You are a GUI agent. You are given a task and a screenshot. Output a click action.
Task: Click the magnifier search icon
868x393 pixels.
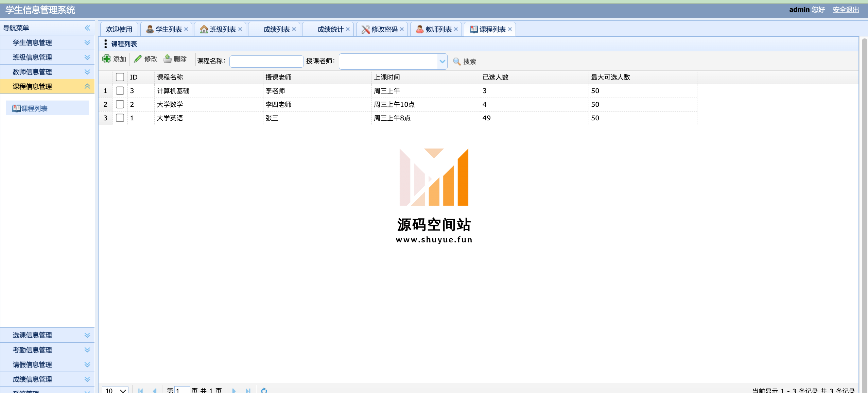457,62
